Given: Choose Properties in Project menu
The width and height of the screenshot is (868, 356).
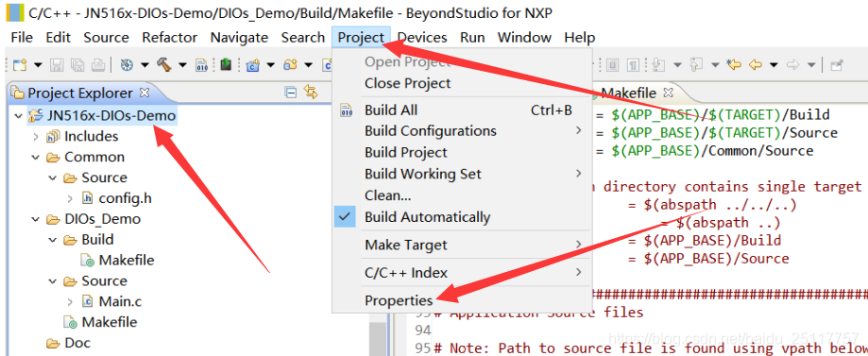Looking at the screenshot, I should click(x=462, y=300).
